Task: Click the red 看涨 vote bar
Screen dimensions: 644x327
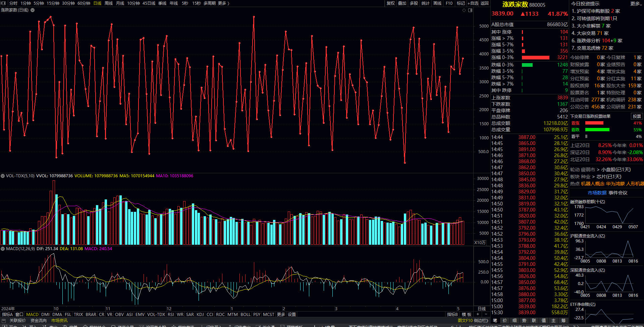Action: click(x=594, y=123)
